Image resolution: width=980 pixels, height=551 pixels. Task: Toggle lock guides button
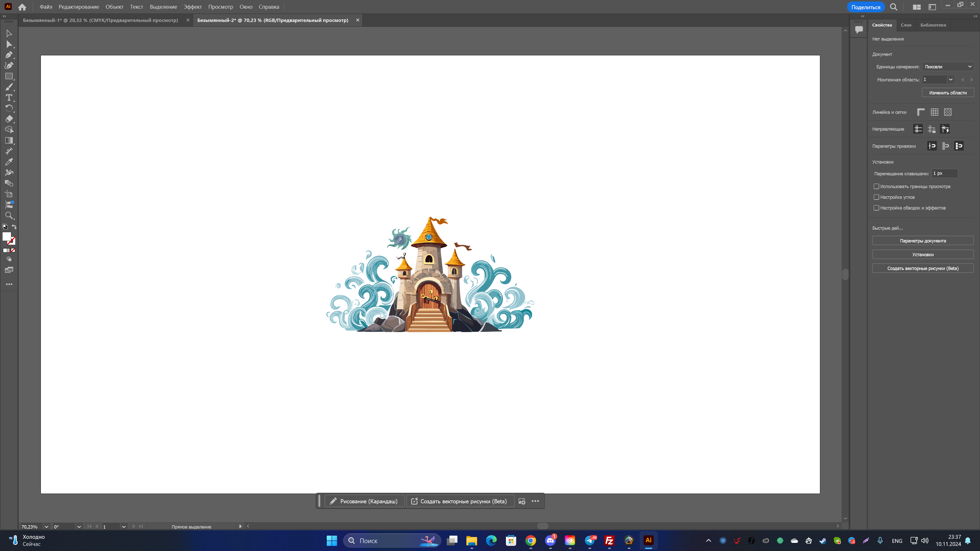click(x=931, y=129)
